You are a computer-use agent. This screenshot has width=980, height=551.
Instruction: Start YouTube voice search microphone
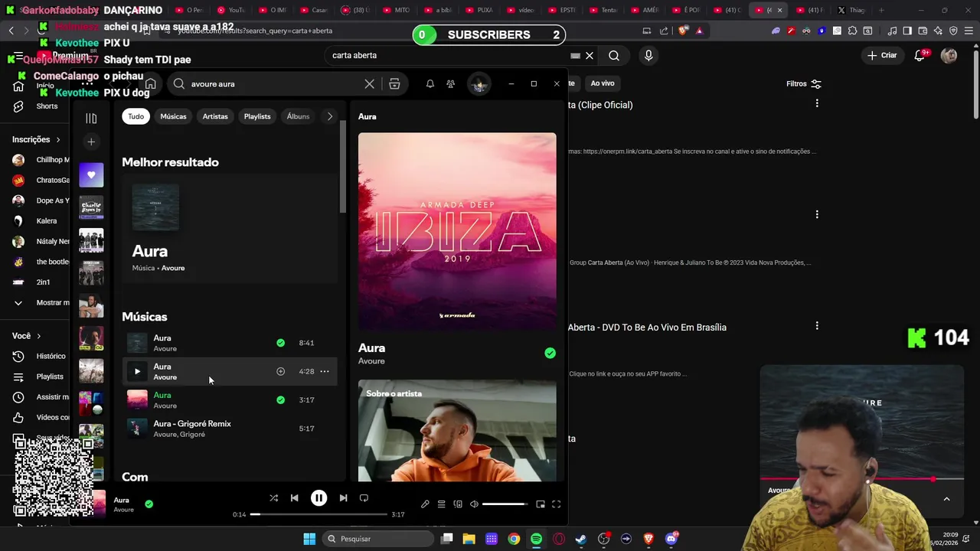648,55
